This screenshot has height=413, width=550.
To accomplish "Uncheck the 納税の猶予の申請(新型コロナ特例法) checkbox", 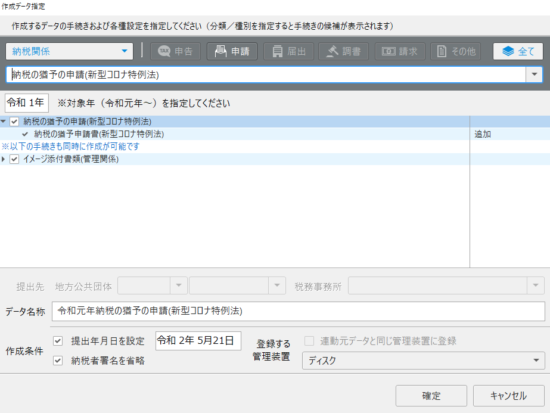I will (x=14, y=122).
